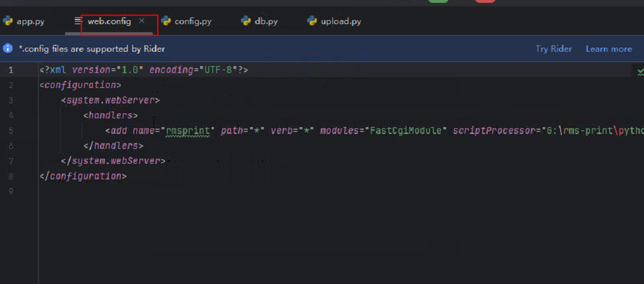Click the upload.py Python file icon
Screen dimensions: 644x284
312,21
